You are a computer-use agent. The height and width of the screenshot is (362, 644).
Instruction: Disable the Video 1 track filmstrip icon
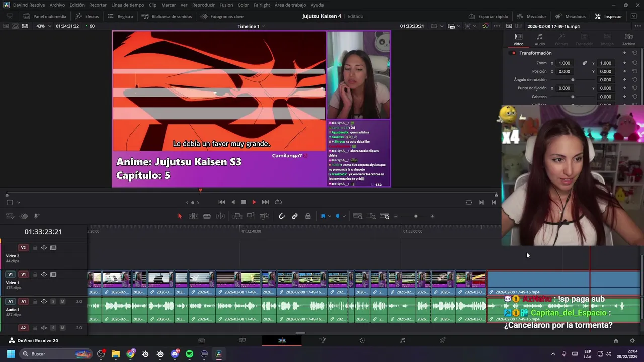pyautogui.click(x=53, y=275)
